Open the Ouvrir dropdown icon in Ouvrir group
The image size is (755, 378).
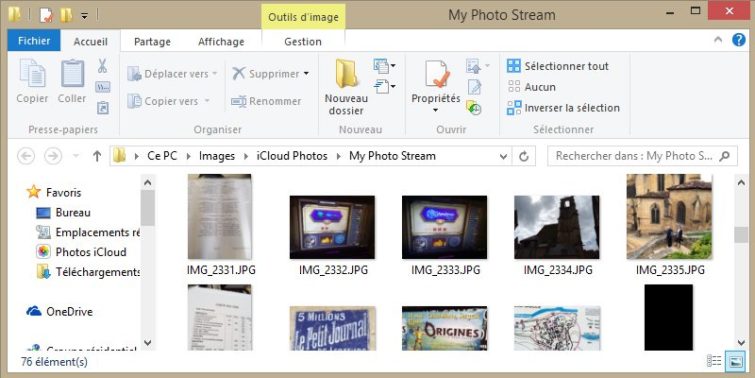[477, 65]
